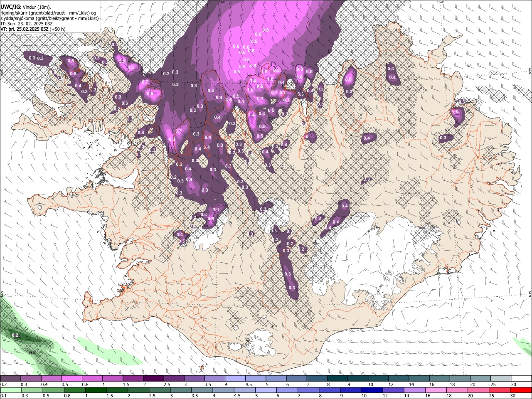The image size is (532, 399).
Task: Select the light lavender 4 snow scale swatch
Action: click(235, 379)
